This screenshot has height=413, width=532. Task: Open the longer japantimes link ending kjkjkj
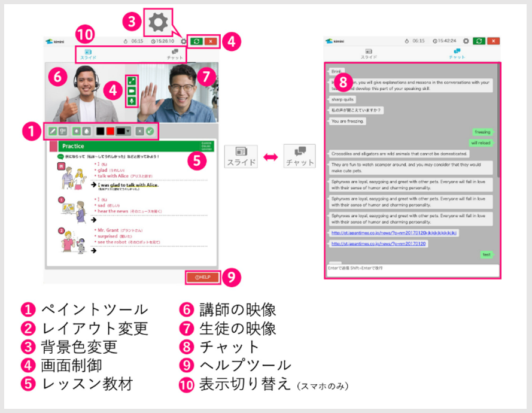pos(394,233)
